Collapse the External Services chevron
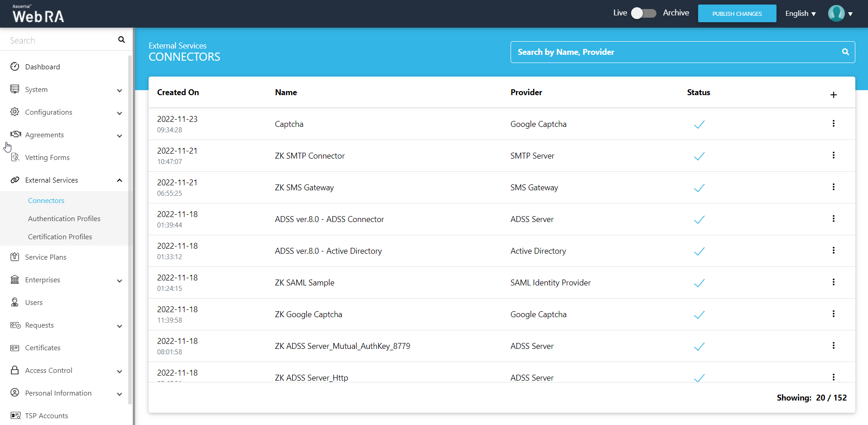The image size is (868, 425). 119,180
